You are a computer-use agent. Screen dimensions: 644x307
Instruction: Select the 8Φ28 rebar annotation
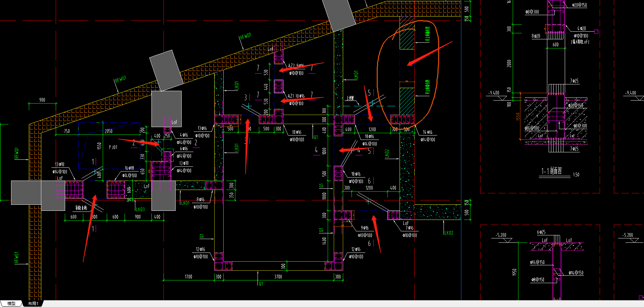[536, 36]
